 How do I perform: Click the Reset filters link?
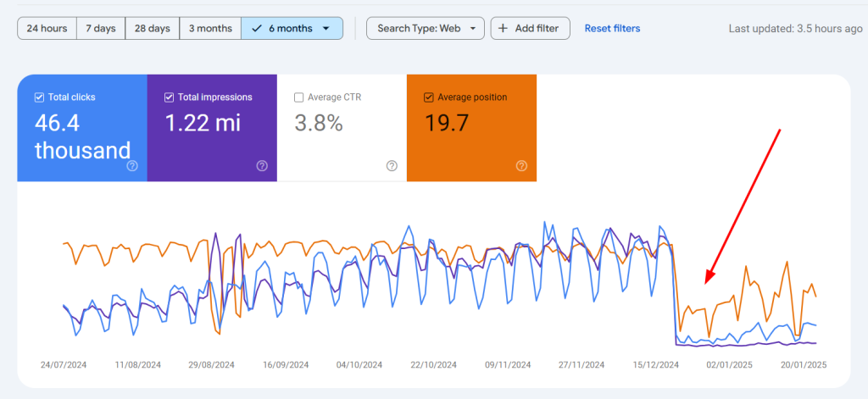click(612, 28)
